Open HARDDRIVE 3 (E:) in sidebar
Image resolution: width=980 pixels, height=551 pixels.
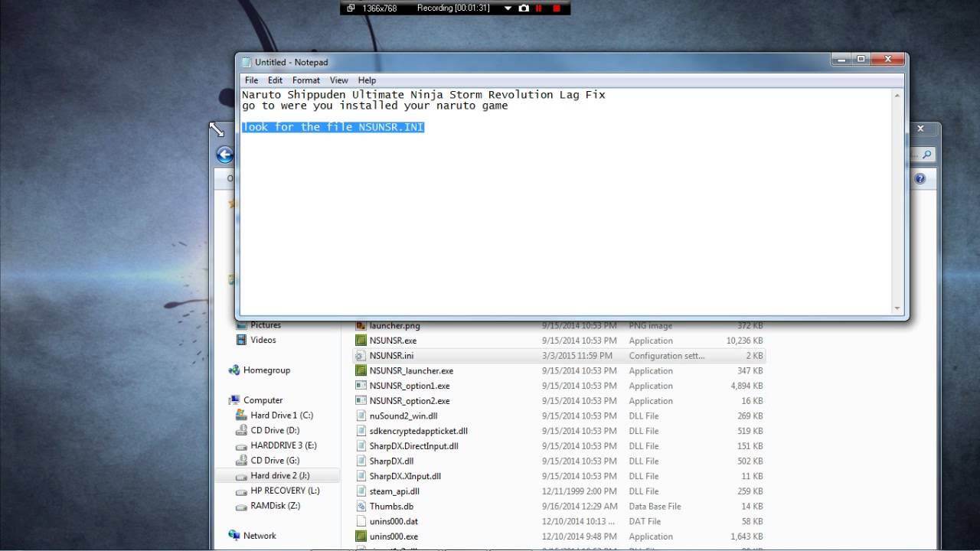tap(283, 445)
